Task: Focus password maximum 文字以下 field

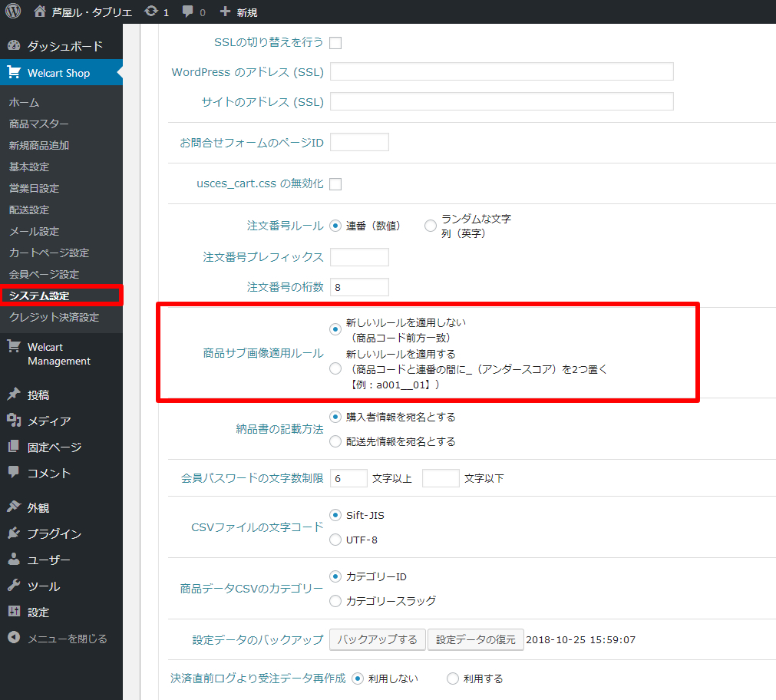Action: pos(441,478)
